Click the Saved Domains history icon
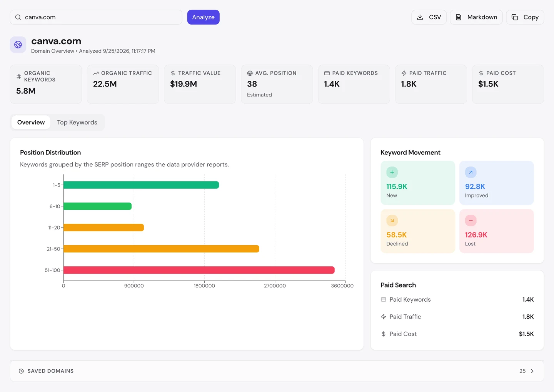Screen dimensions: 554x392 pos(21,371)
